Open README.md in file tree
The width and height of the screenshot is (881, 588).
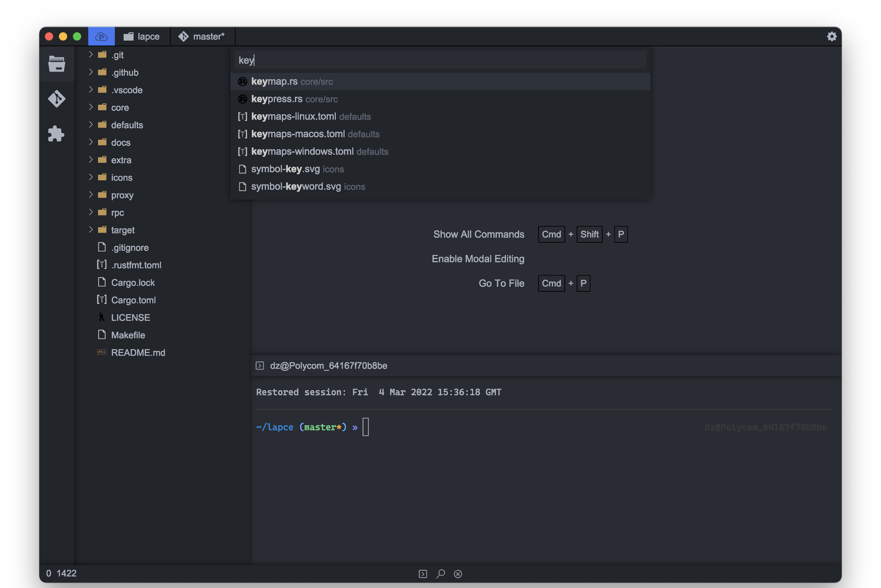tap(138, 353)
